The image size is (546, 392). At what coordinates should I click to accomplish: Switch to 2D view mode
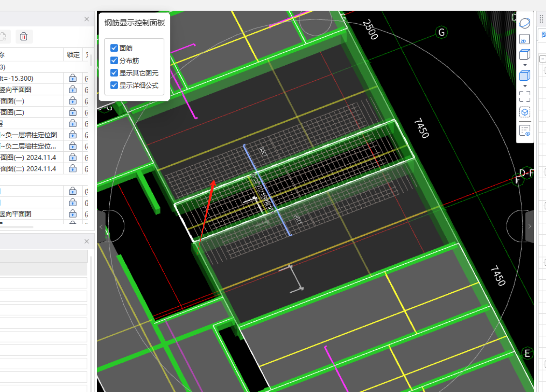(x=524, y=39)
